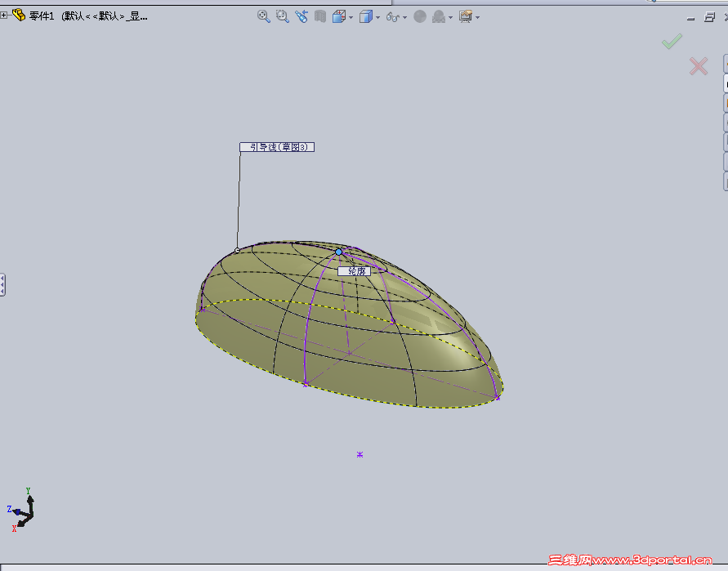
Task: Click the Display Style shaded cube icon
Action: [366, 16]
